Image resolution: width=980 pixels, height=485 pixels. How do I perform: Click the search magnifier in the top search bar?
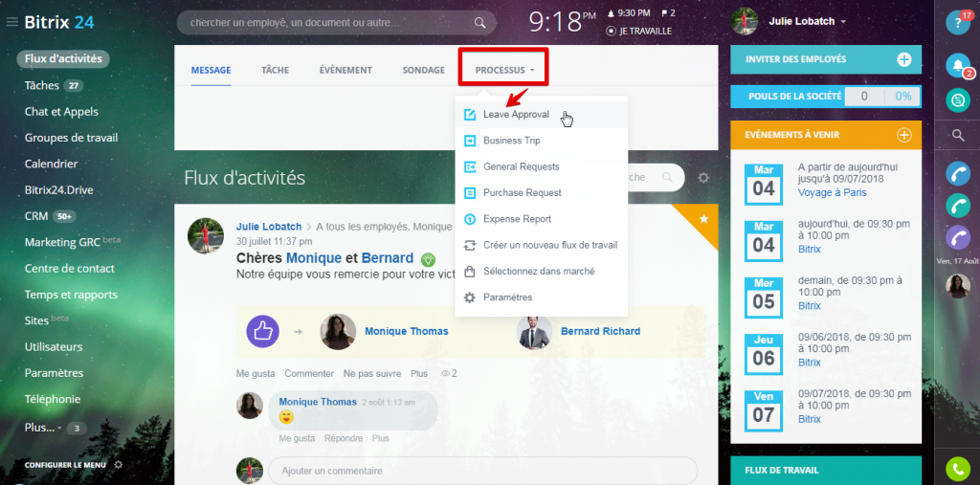[479, 23]
